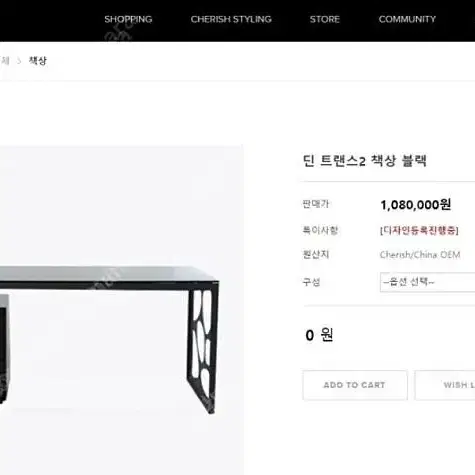Open the COMMUNITY menu
Screen dimensions: 475x475
coord(407,19)
